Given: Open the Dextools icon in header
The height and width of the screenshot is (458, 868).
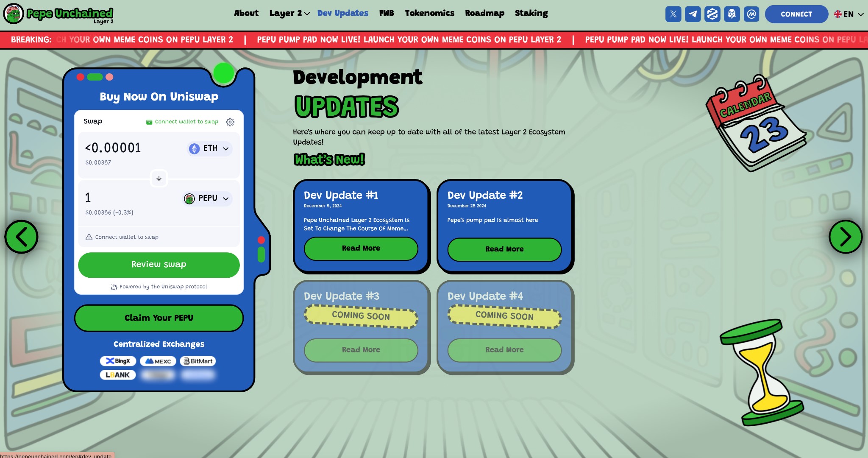Looking at the screenshot, I should 712,14.
